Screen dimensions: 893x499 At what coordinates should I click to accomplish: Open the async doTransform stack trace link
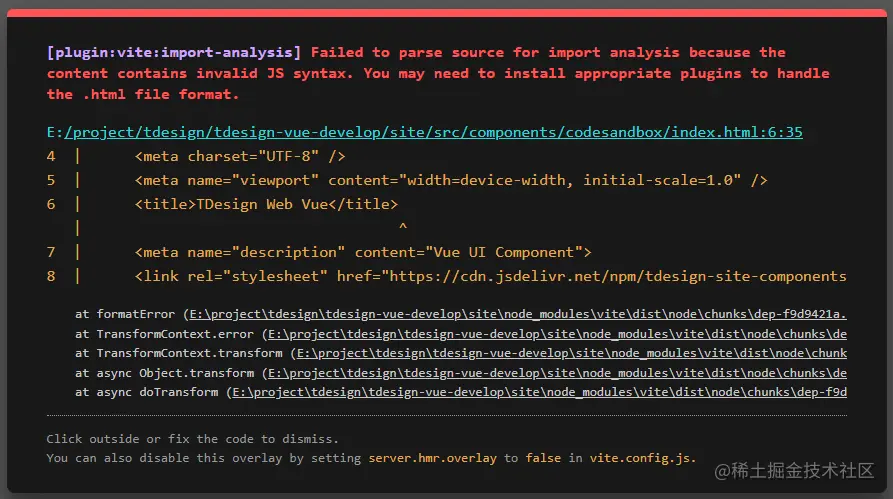point(539,392)
